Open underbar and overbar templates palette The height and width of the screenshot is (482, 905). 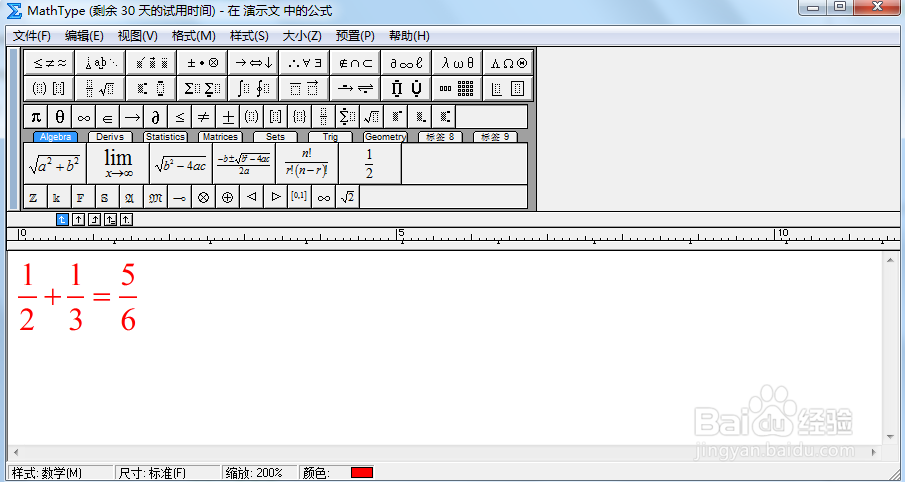tap(304, 88)
